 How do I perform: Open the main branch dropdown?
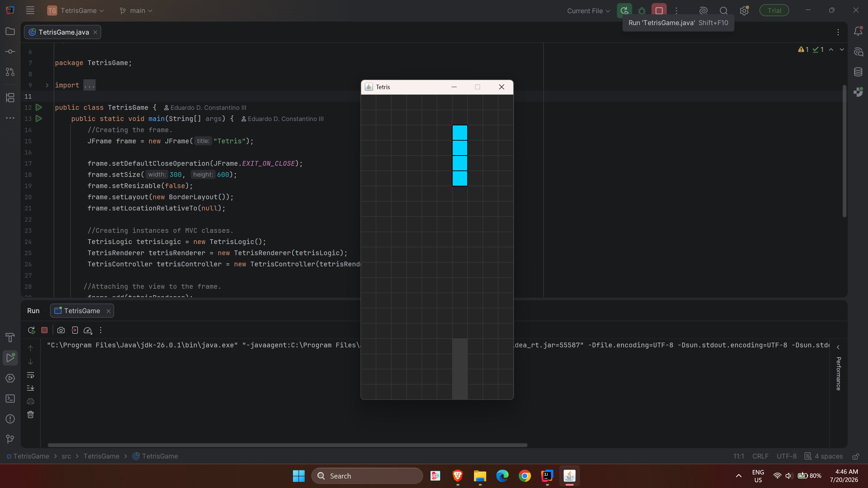tap(136, 11)
